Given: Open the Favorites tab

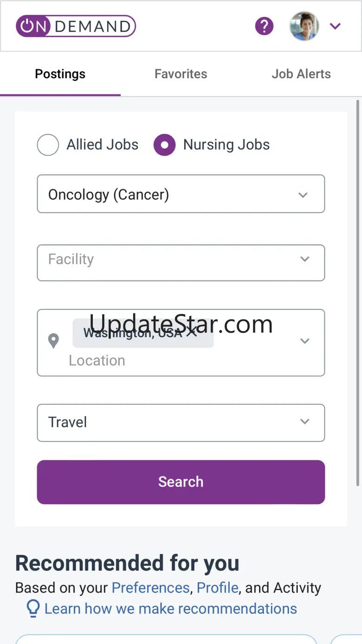Looking at the screenshot, I should (x=181, y=74).
